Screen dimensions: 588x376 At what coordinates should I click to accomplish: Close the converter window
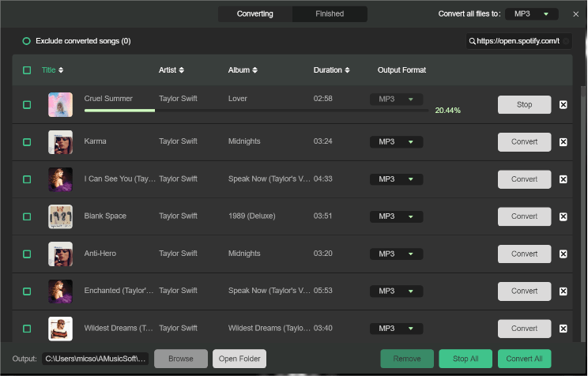pos(575,14)
